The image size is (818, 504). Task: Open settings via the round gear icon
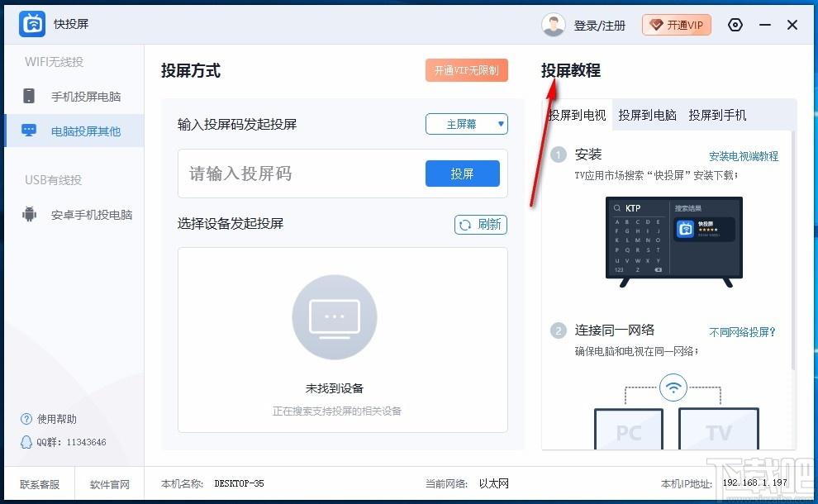tap(735, 25)
